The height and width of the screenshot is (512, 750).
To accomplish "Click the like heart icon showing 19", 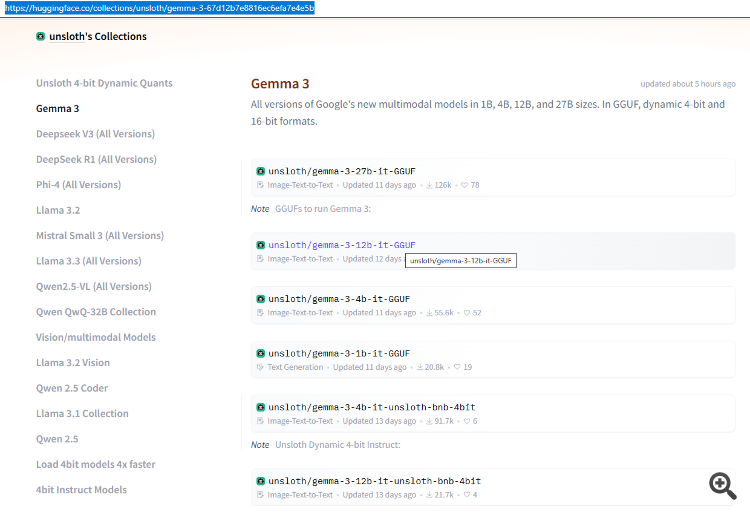I will 457,367.
